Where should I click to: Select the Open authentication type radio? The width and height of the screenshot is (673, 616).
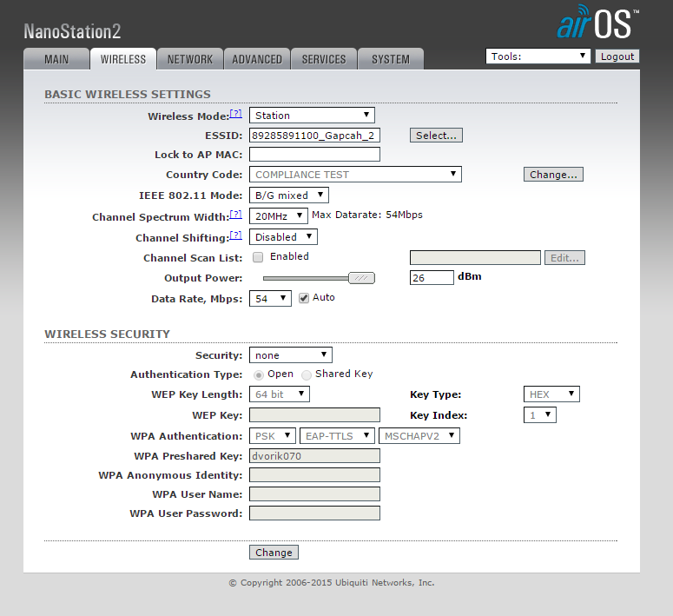[258, 374]
